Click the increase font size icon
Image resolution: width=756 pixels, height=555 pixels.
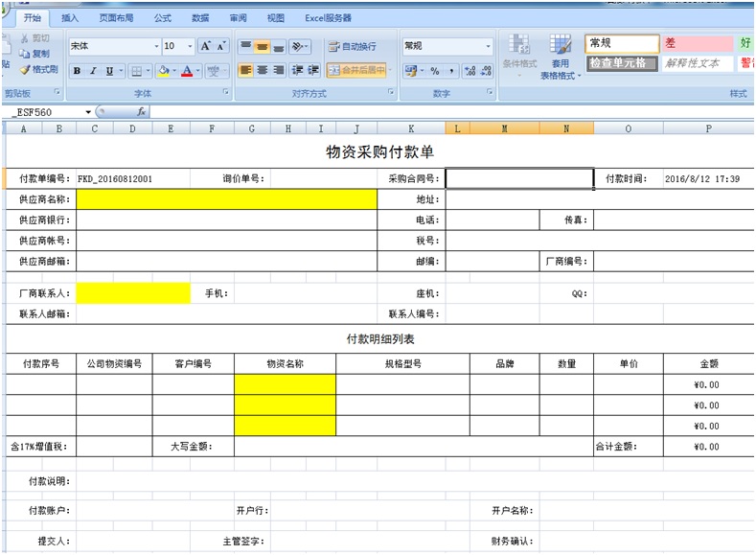pos(206,46)
